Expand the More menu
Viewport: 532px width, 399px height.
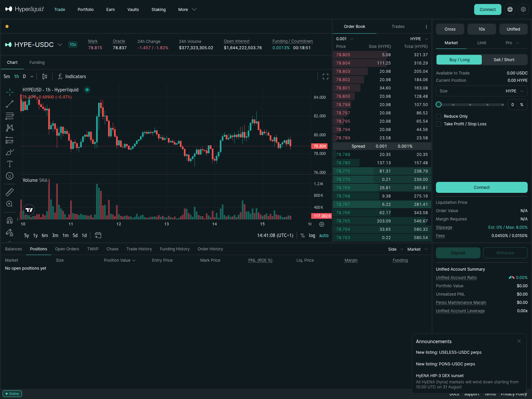187,10
